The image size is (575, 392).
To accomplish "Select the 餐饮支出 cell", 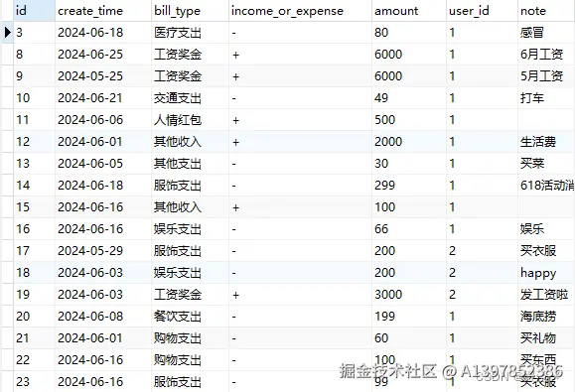I will click(190, 316).
